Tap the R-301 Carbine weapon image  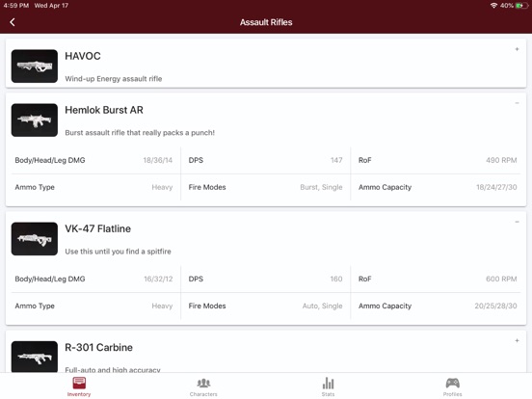(35, 357)
